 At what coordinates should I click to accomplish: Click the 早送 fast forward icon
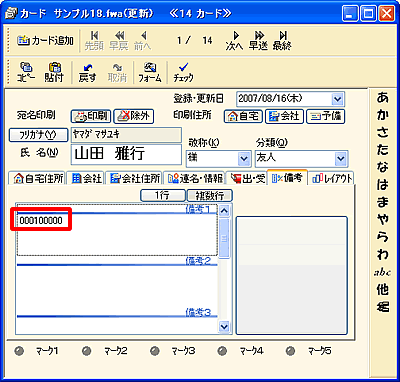pyautogui.click(x=258, y=41)
